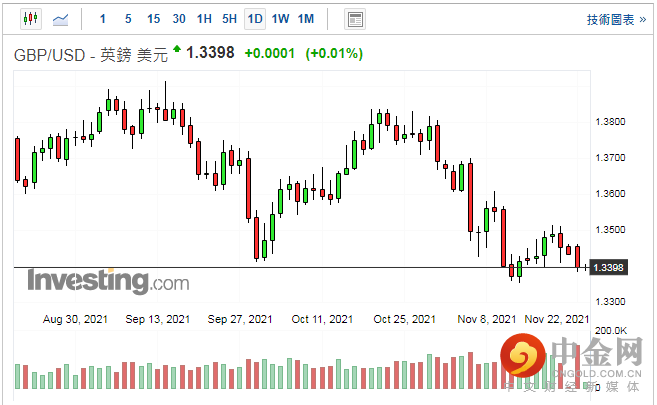The width and height of the screenshot is (657, 405).
Task: Click the GBP/USD pair title
Action: [90, 53]
